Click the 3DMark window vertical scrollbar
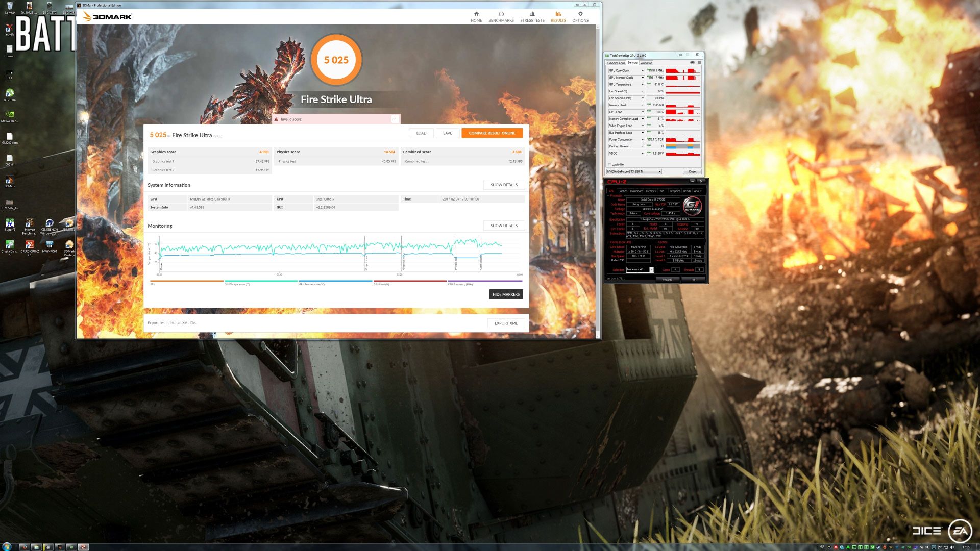The height and width of the screenshot is (551, 980). [598, 181]
